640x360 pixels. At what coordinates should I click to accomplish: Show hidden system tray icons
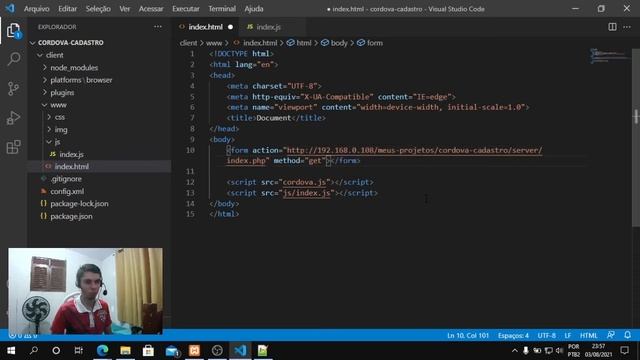click(x=515, y=351)
